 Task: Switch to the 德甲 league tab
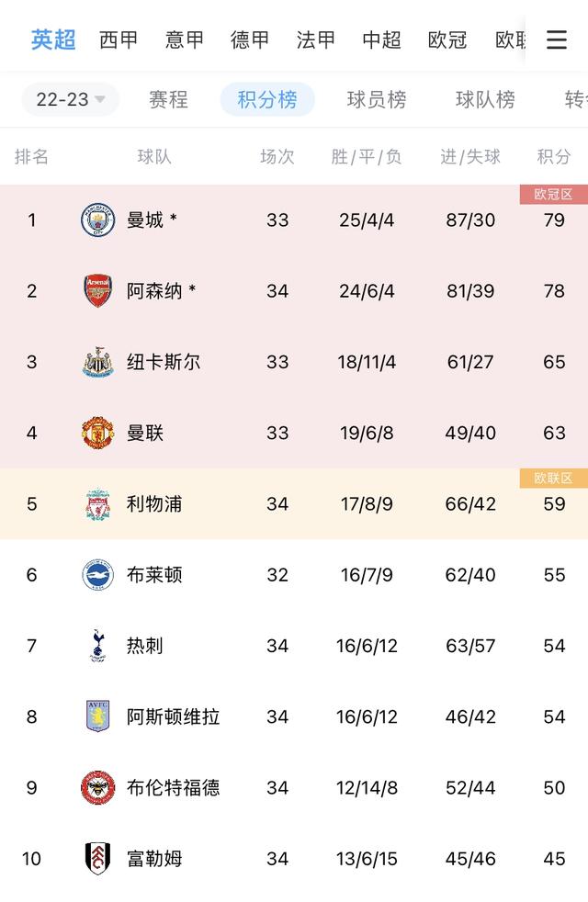pos(250,40)
